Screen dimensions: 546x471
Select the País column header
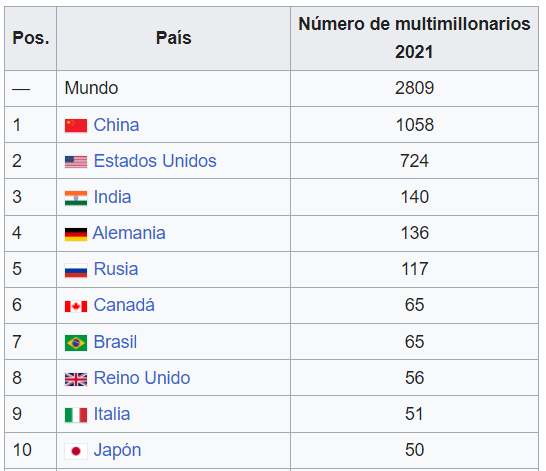pyautogui.click(x=173, y=38)
